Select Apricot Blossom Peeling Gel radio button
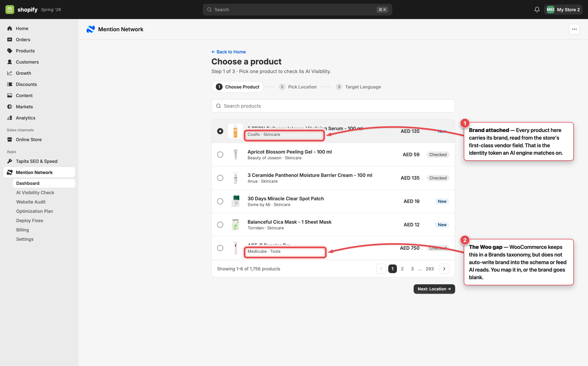The height and width of the screenshot is (366, 588). coord(220,154)
